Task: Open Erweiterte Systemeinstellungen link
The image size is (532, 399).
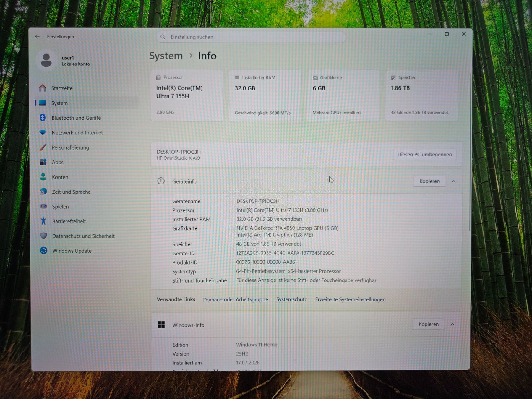Action: pos(350,299)
